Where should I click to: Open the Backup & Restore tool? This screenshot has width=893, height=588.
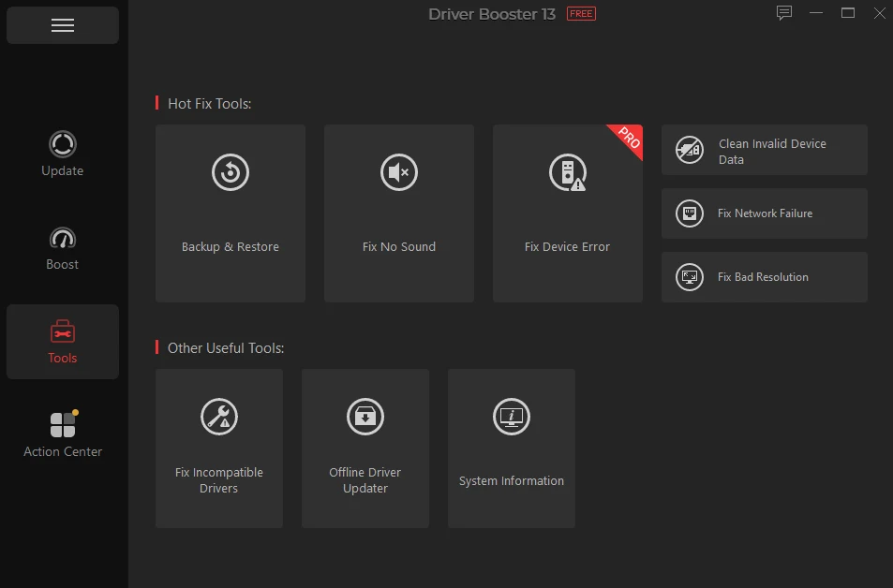click(230, 213)
